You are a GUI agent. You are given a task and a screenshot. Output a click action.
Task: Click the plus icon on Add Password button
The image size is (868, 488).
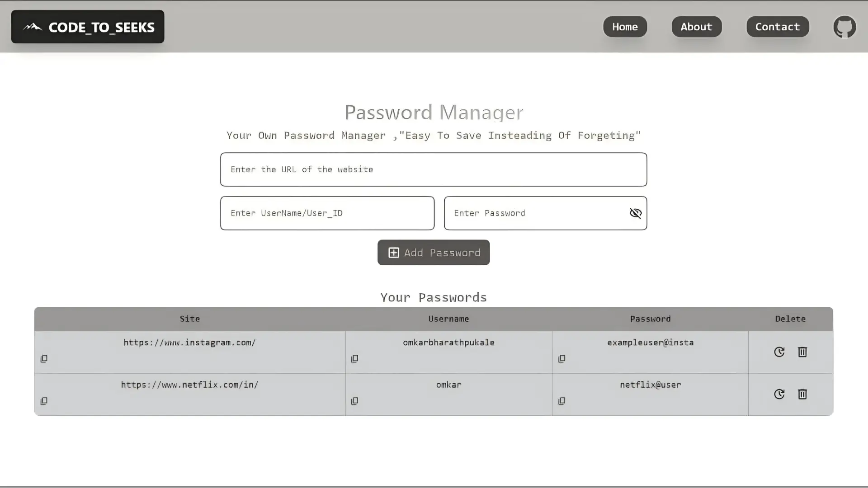[394, 252]
